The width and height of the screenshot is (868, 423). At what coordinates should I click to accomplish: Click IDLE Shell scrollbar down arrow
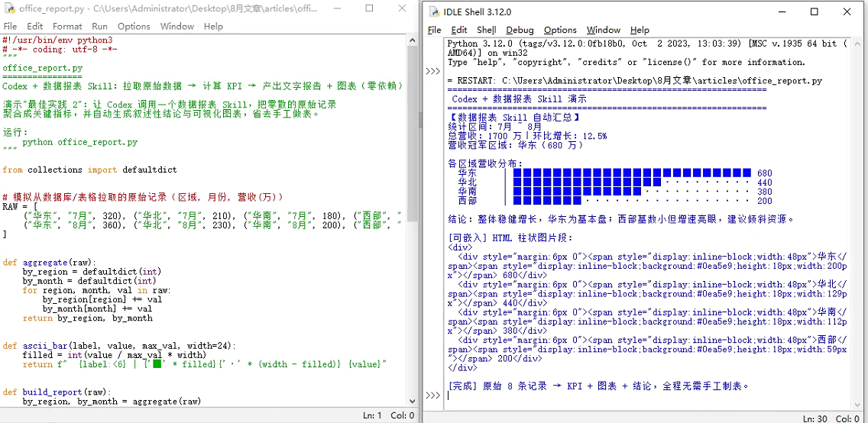[x=859, y=405]
